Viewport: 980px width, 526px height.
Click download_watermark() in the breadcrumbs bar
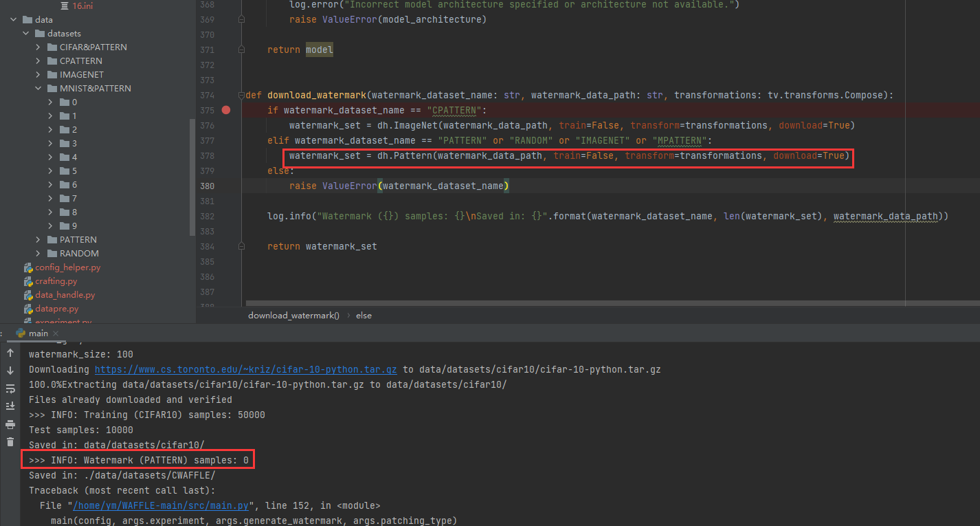point(293,315)
